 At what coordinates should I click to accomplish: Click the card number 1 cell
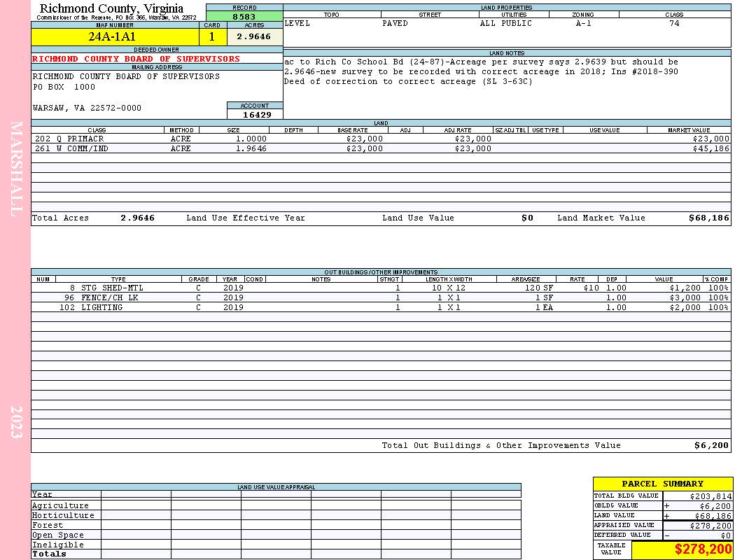pos(213,36)
